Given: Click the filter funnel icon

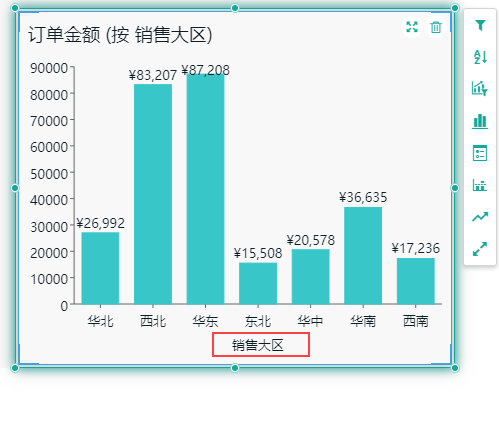Looking at the screenshot, I should (480, 25).
